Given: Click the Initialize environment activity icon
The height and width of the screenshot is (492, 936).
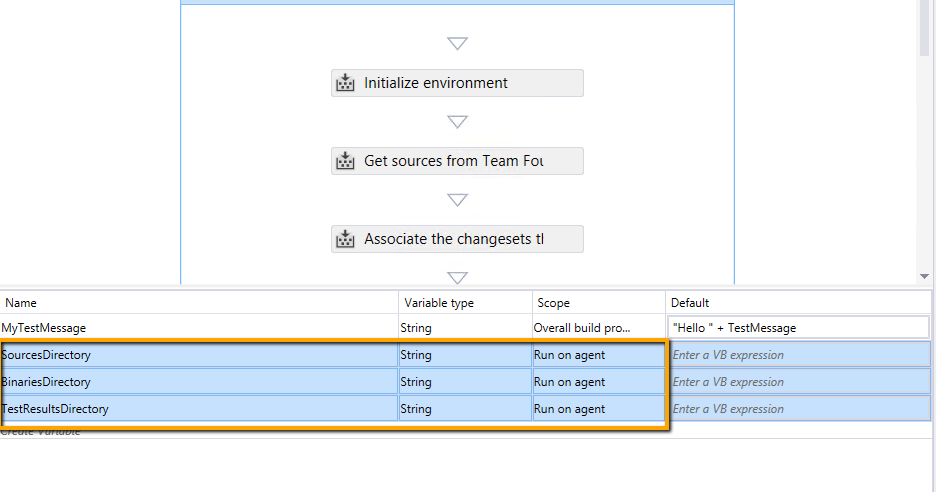Looking at the screenshot, I should point(346,83).
